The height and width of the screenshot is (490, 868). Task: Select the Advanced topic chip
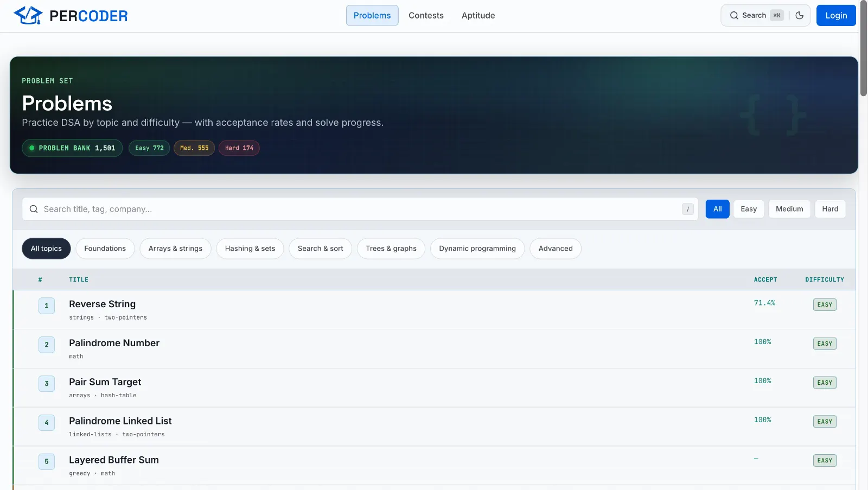[x=556, y=249]
